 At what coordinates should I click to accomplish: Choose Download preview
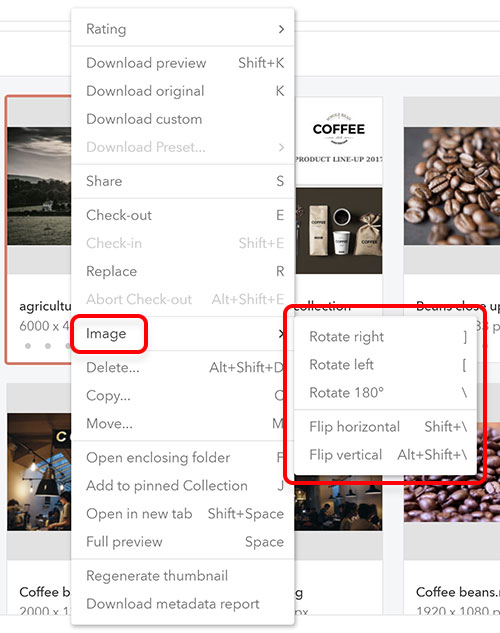(x=183, y=63)
